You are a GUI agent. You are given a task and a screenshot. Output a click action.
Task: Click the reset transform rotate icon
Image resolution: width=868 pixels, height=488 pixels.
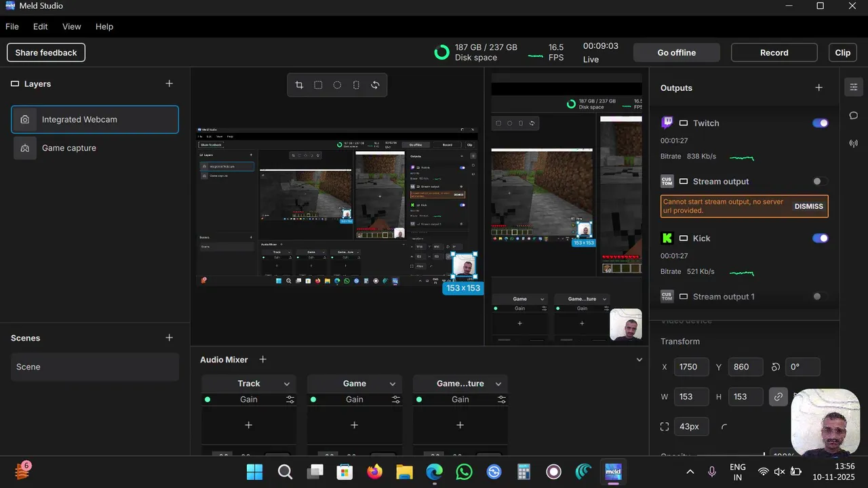375,85
